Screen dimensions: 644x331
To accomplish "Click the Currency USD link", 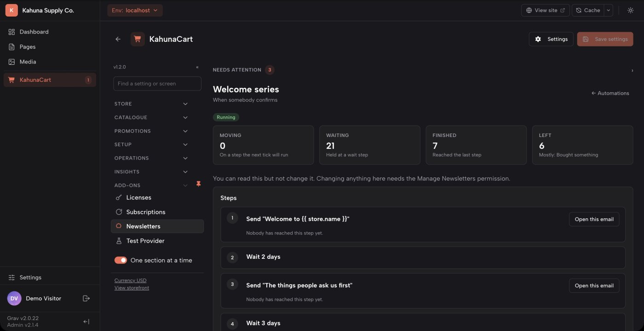I will click(131, 280).
